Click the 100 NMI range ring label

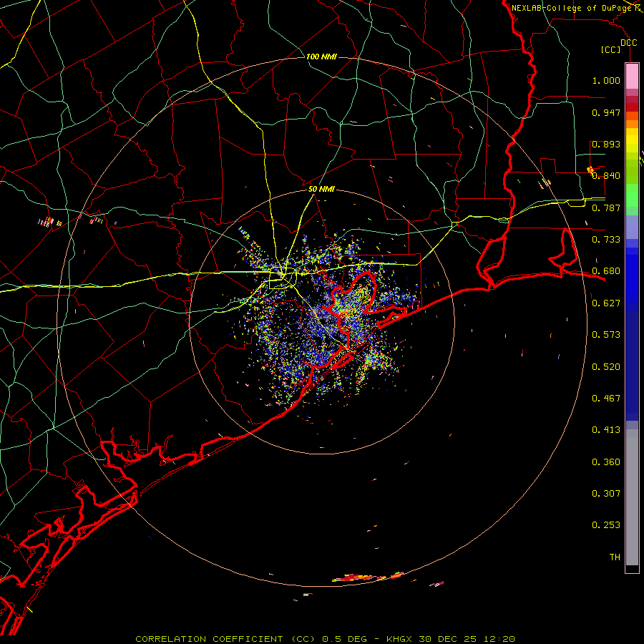[x=321, y=57]
